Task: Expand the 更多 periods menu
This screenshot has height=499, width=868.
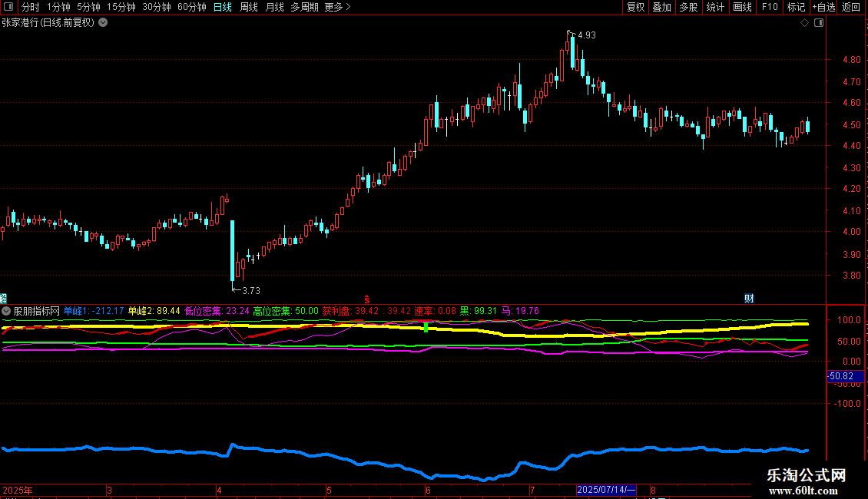Action: 337,7
